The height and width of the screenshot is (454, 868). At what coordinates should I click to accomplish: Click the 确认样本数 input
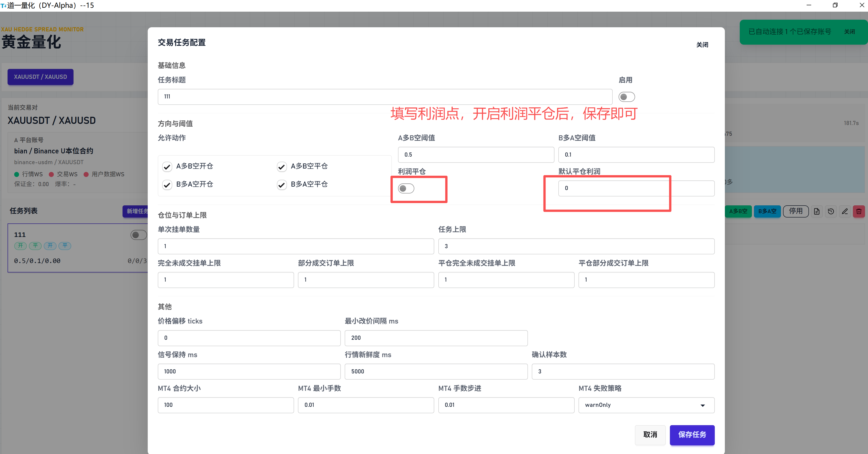pyautogui.click(x=623, y=372)
